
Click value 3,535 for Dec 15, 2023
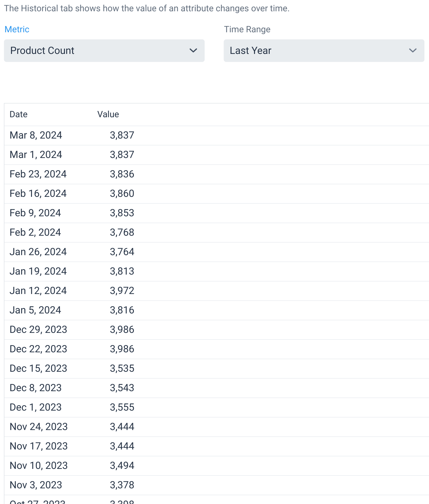tap(122, 369)
